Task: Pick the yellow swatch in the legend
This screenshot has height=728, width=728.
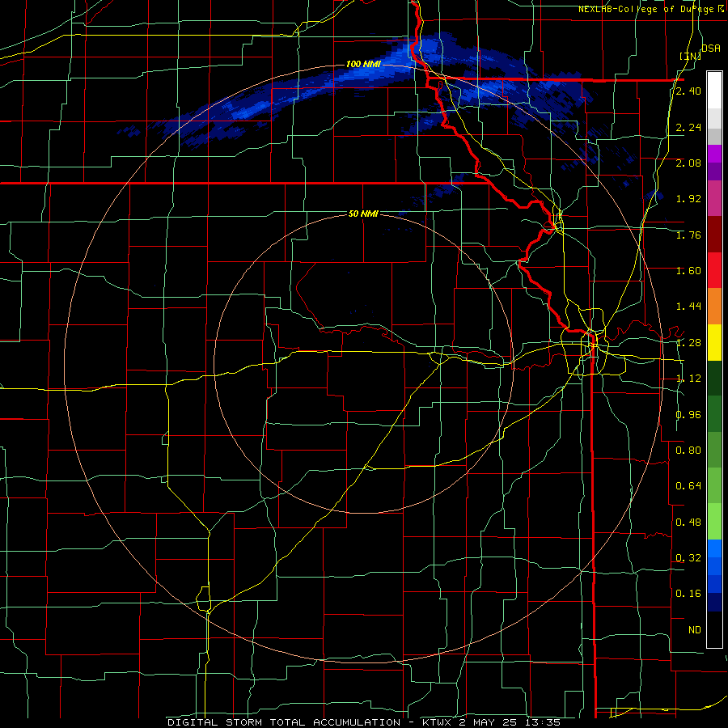Action: (714, 342)
